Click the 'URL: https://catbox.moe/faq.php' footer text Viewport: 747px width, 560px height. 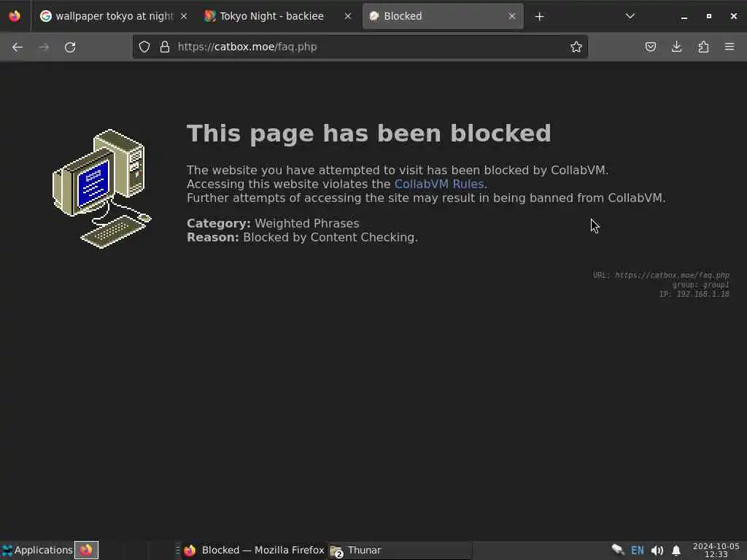661,275
